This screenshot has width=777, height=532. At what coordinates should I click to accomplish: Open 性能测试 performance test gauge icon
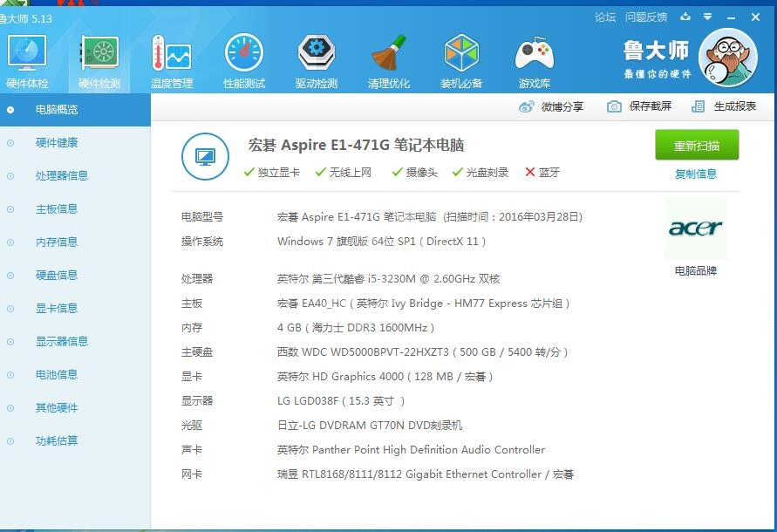[x=244, y=52]
